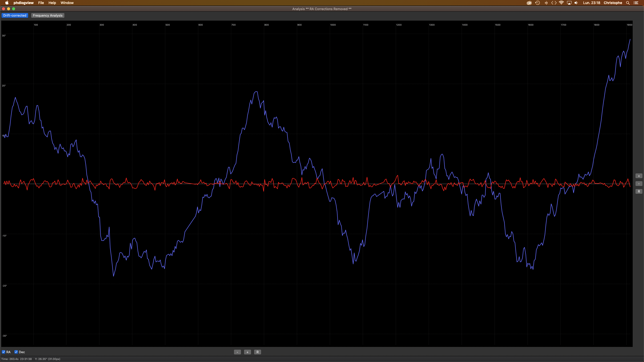Viewport: 644px width, 362px height.
Task: Open Spotlight search icon in menu bar
Action: coord(628,3)
